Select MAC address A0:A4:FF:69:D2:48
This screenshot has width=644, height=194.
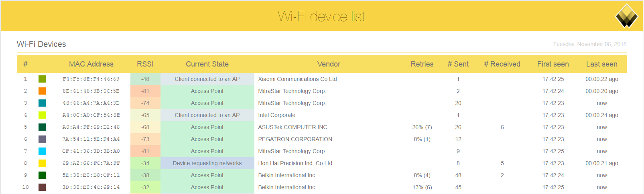(x=91, y=127)
